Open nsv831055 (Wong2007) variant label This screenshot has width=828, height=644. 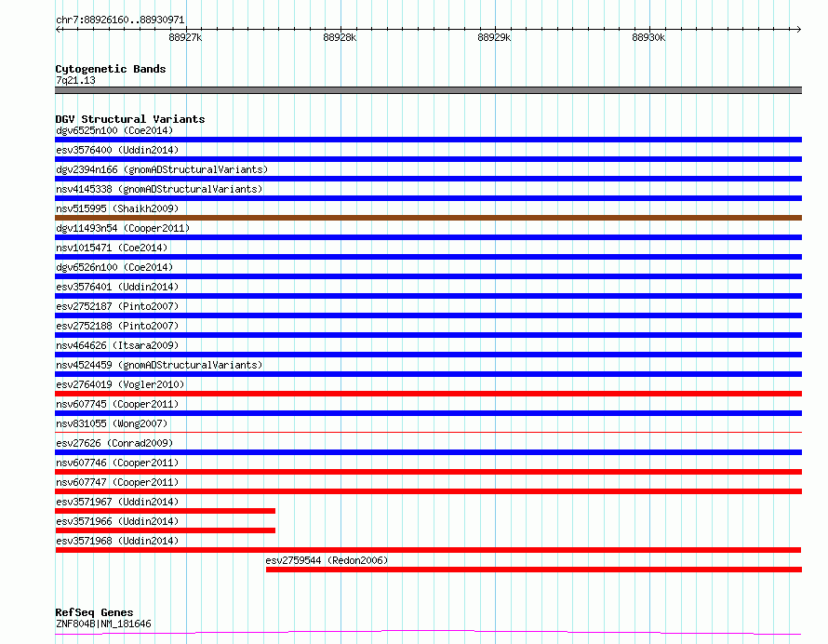(112, 423)
